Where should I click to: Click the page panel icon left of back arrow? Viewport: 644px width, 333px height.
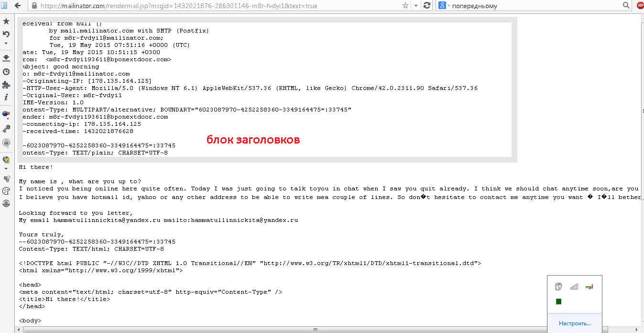pos(4,6)
